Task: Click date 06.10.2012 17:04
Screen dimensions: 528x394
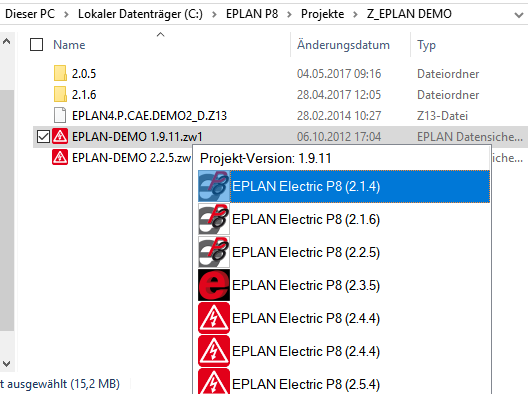Action: point(339,137)
